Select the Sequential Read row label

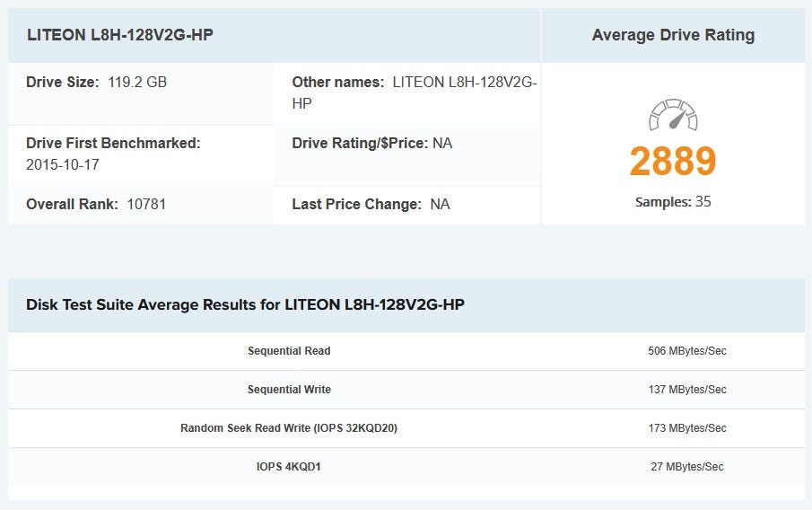(289, 351)
